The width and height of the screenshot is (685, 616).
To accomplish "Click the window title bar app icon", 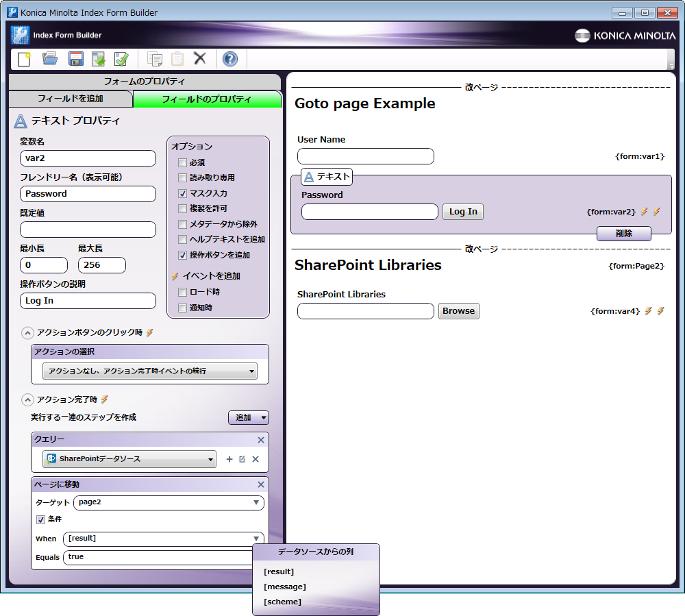I will pos(12,12).
